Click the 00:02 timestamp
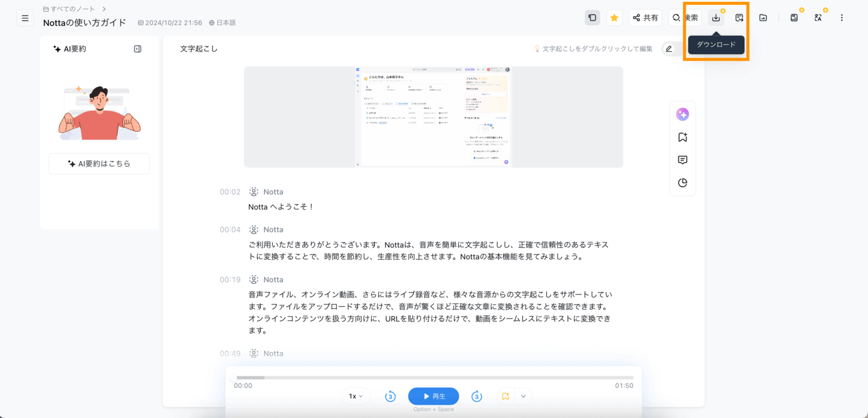This screenshot has height=418, width=868. point(230,192)
